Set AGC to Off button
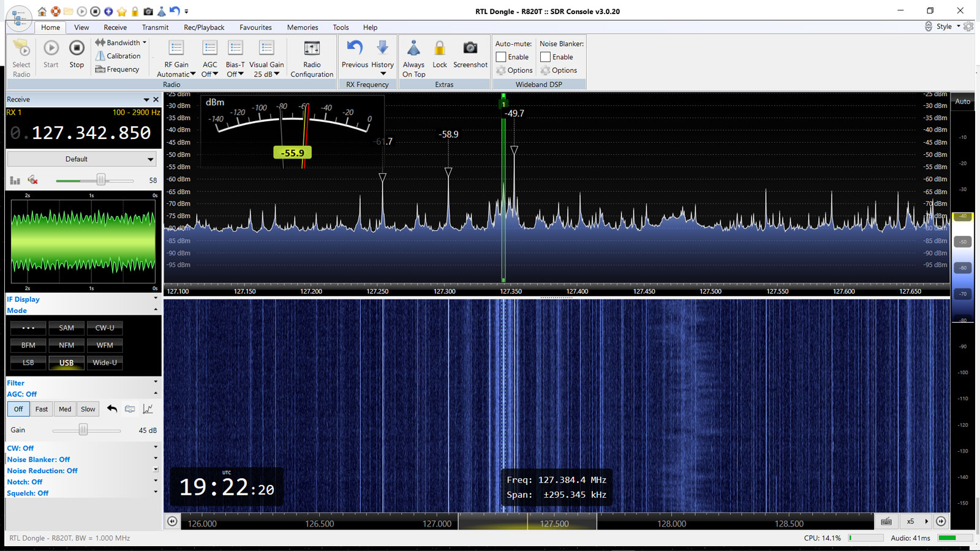 pos(18,409)
